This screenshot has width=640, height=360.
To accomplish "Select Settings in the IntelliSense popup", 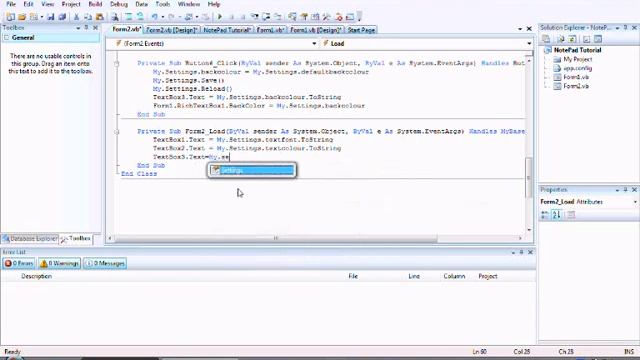I will (x=252, y=170).
